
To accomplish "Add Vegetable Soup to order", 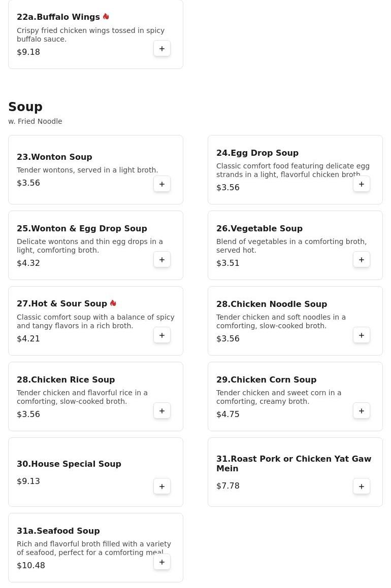I will click(362, 260).
